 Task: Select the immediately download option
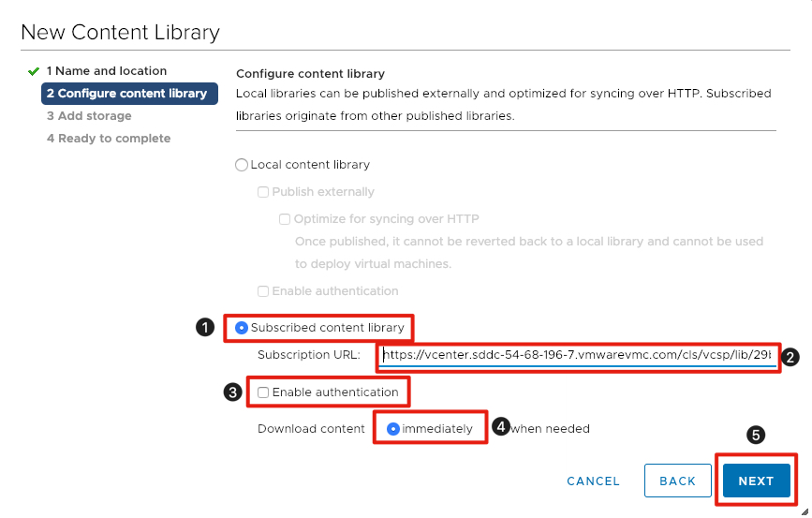click(393, 429)
